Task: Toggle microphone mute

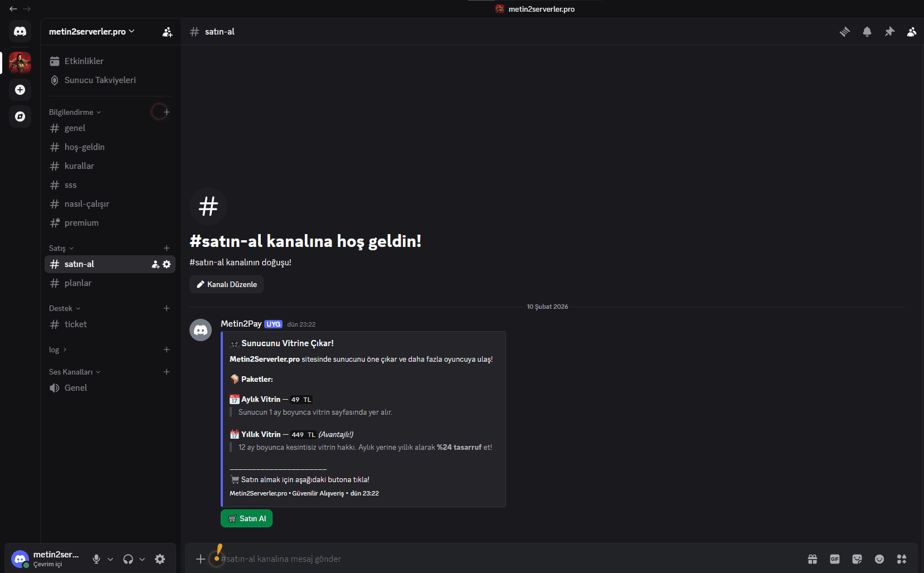Action: 96,559
